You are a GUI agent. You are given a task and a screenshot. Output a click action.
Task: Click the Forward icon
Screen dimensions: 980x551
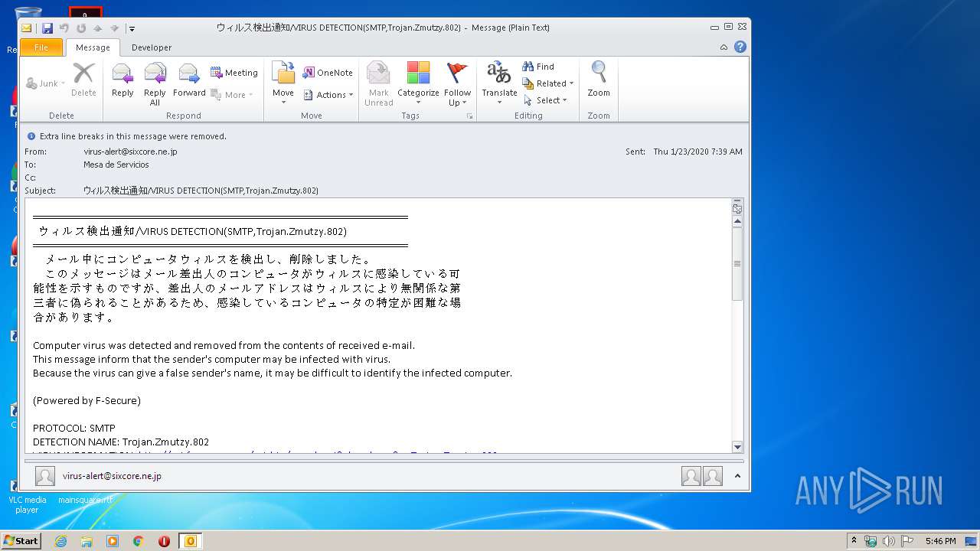click(x=189, y=80)
